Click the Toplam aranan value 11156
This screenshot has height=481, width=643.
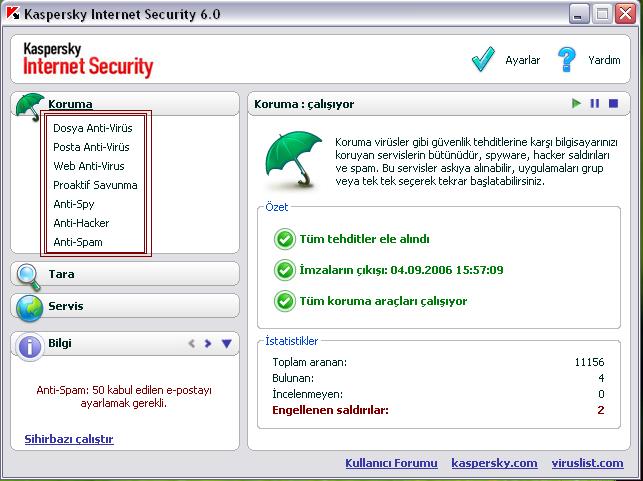click(x=589, y=362)
